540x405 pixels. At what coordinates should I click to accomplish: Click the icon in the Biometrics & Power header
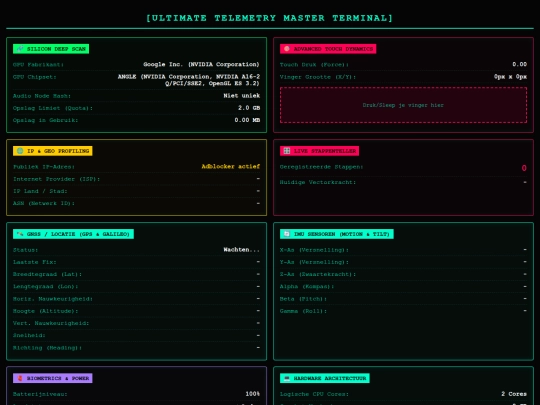coord(20,378)
